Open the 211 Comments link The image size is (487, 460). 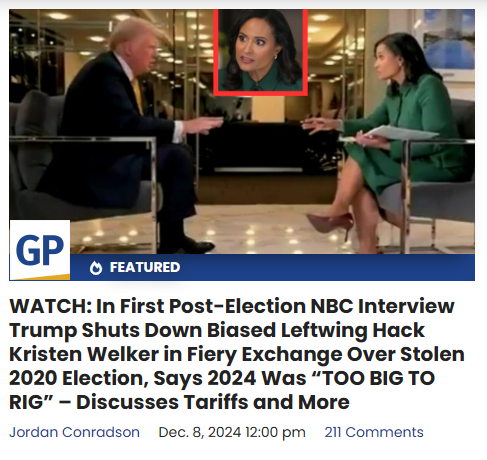tap(374, 432)
